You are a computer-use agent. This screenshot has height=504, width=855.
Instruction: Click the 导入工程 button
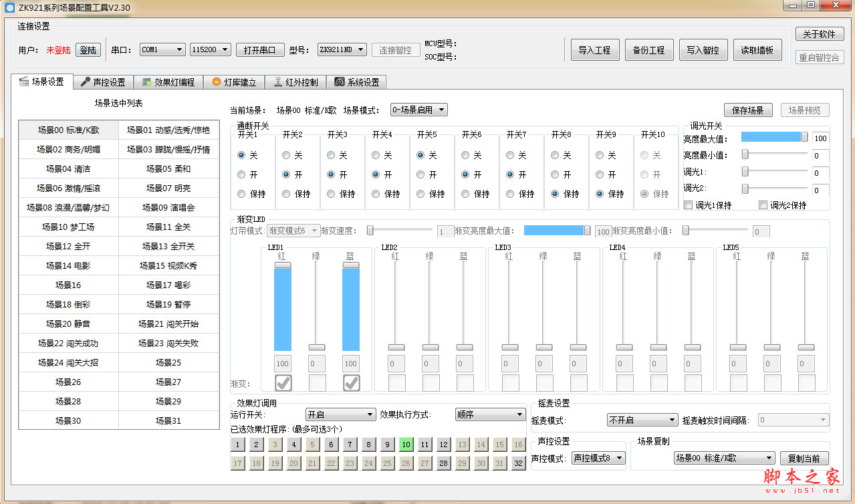click(594, 50)
